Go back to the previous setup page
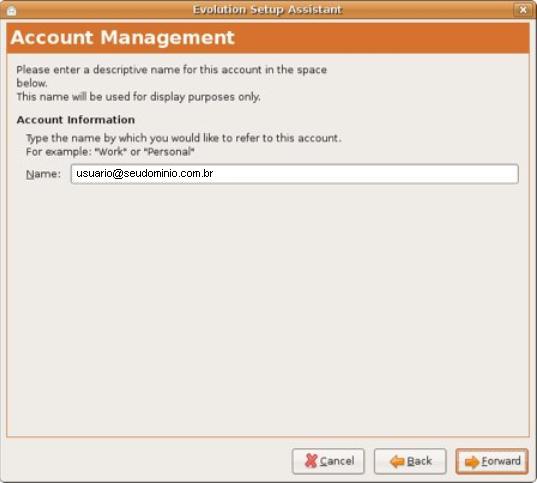The width and height of the screenshot is (537, 483). coord(410,461)
